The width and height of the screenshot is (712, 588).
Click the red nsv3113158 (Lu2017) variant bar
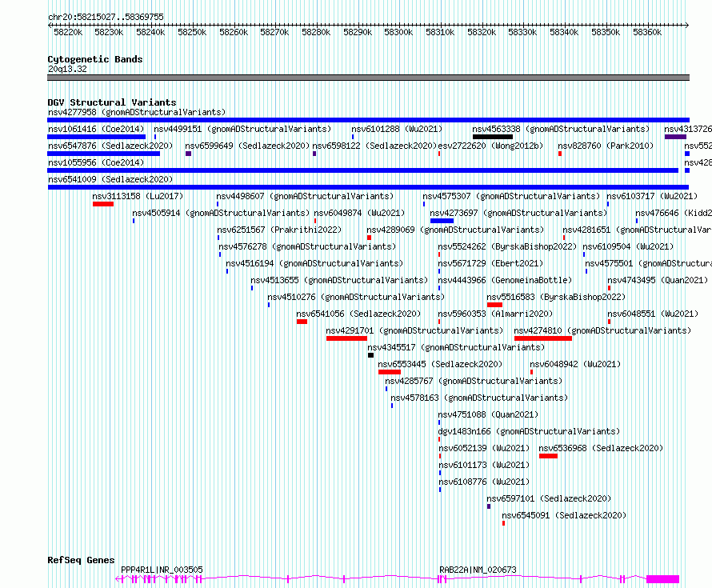[103, 204]
